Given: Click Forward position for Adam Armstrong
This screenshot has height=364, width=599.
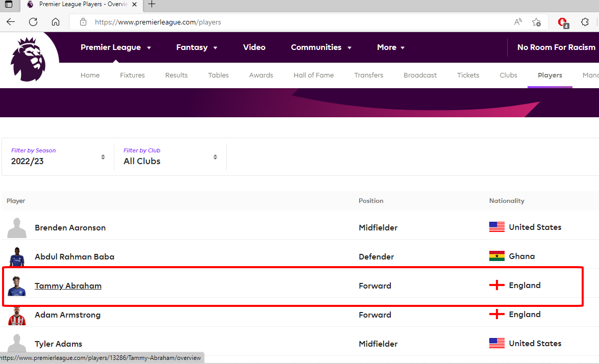Looking at the screenshot, I should 375,315.
